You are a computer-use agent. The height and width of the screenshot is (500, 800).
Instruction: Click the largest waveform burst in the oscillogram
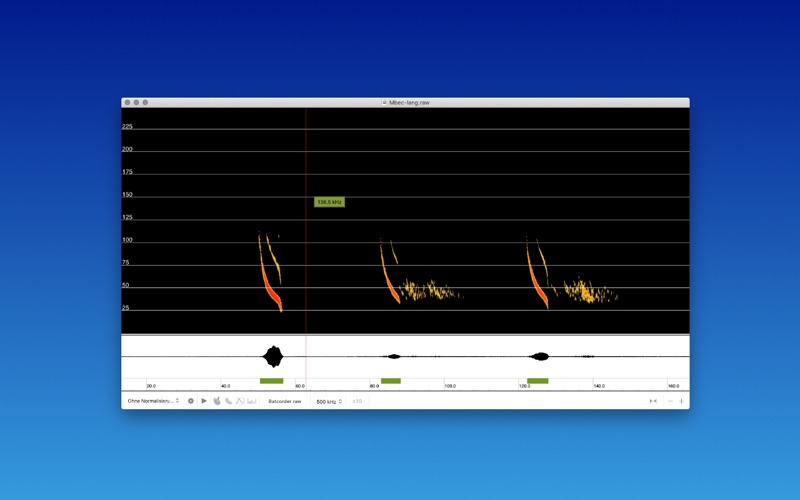[x=273, y=356]
